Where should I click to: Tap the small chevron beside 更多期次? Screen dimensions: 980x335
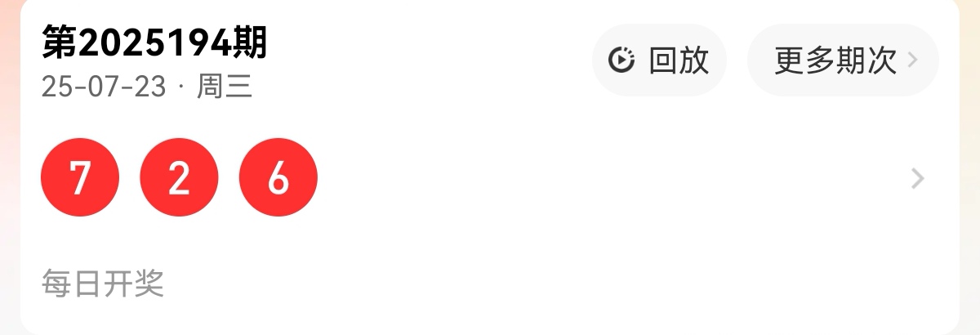(913, 60)
